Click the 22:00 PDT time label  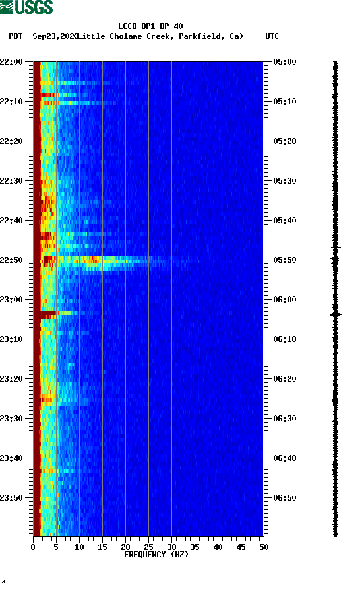pos(11,62)
